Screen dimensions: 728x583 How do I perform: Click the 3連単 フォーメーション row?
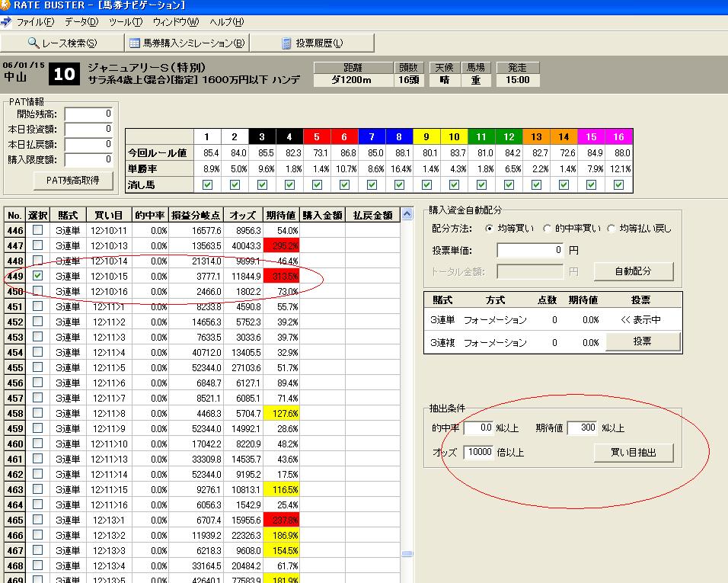tap(553, 320)
